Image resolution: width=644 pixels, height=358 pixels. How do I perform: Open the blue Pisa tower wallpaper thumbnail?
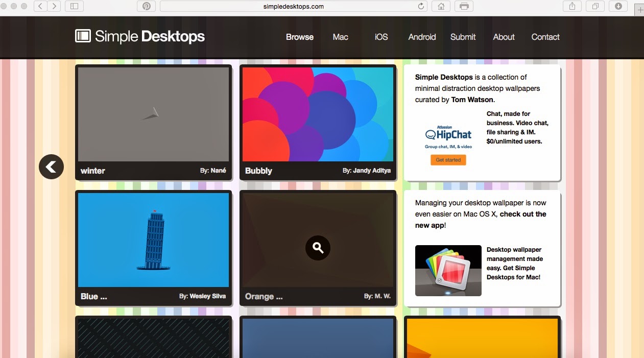point(153,240)
